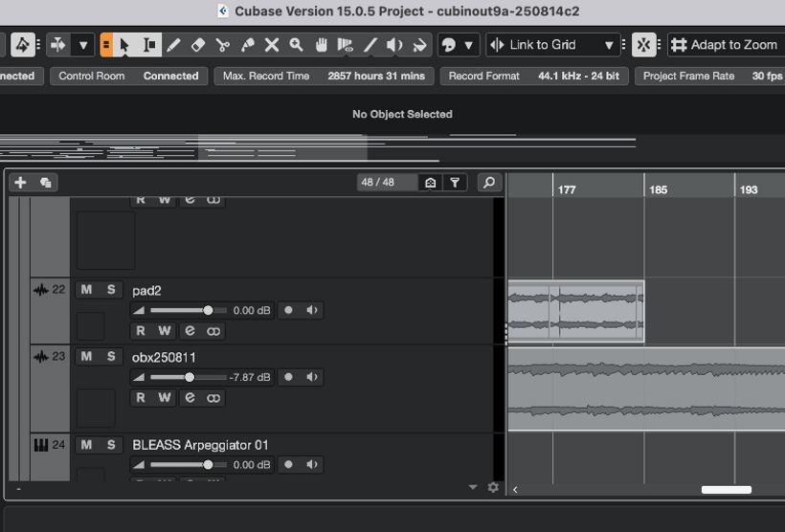The height and width of the screenshot is (532, 785).
Task: Open track presets icon next to Add Track
Action: coord(46,183)
